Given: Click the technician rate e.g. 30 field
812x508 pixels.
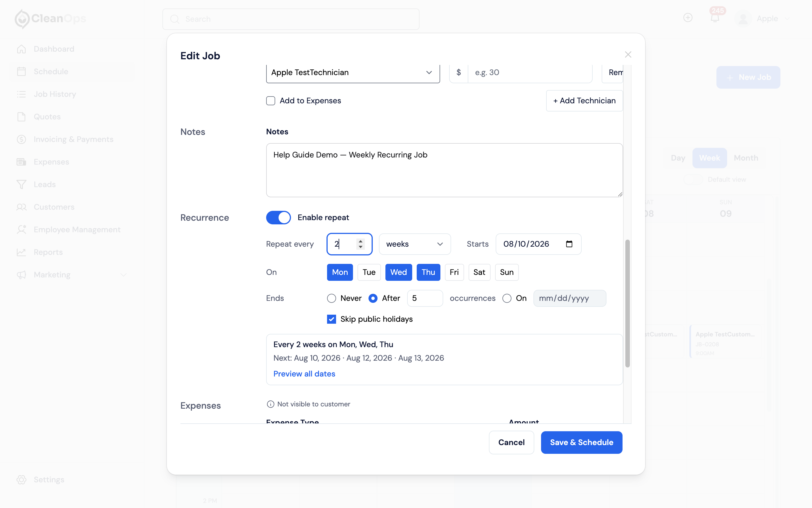Looking at the screenshot, I should pyautogui.click(x=530, y=73).
